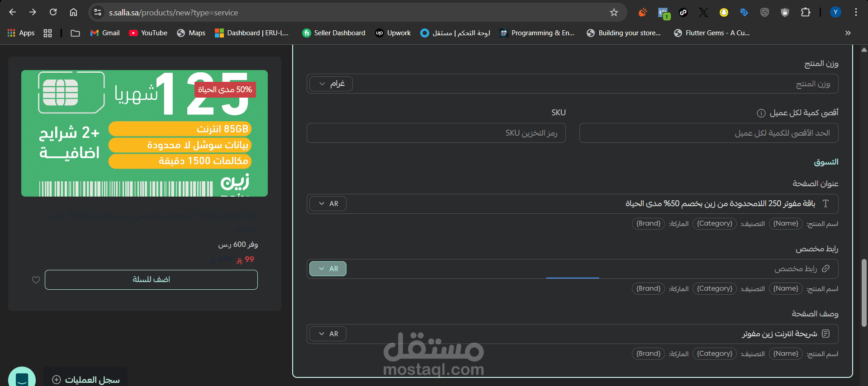Insert {Name} tag under page description
This screenshot has height=386, width=868.
click(x=786, y=354)
